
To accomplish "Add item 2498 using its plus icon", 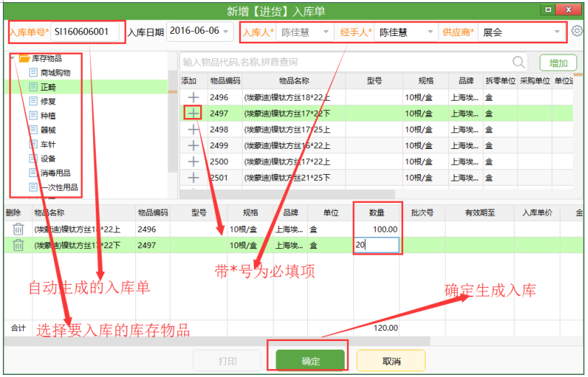I will (x=193, y=130).
